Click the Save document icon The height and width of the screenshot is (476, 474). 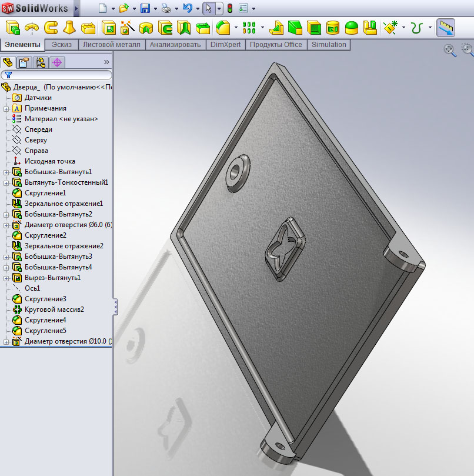click(x=145, y=8)
